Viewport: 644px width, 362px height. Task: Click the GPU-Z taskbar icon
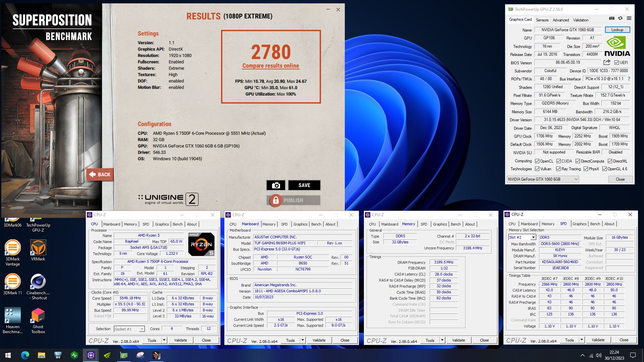123,355
